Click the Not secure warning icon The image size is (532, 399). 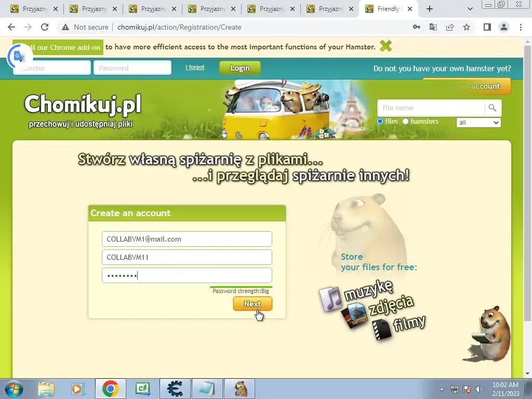click(65, 27)
